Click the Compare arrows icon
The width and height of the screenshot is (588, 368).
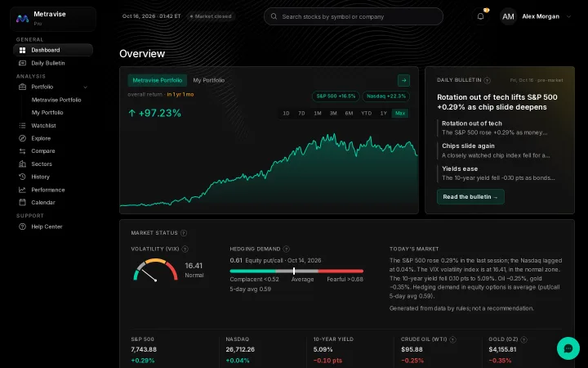click(x=23, y=151)
